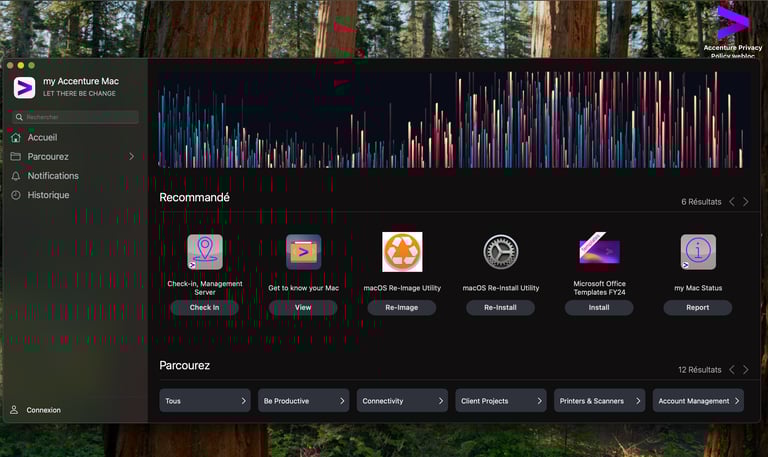Click the macOS Re-Image Utility title
The height and width of the screenshot is (457, 768).
402,288
